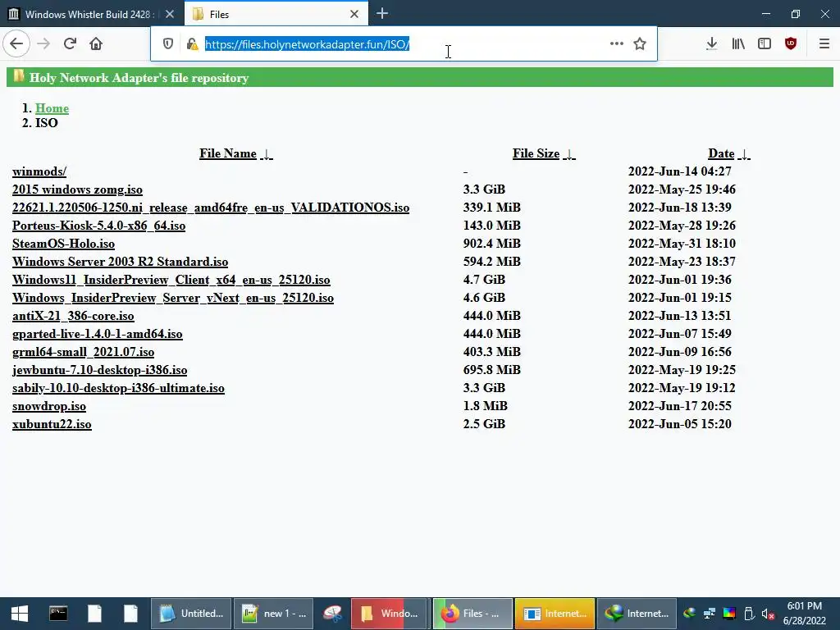Reload the current page
This screenshot has width=840, height=630.
click(70, 43)
